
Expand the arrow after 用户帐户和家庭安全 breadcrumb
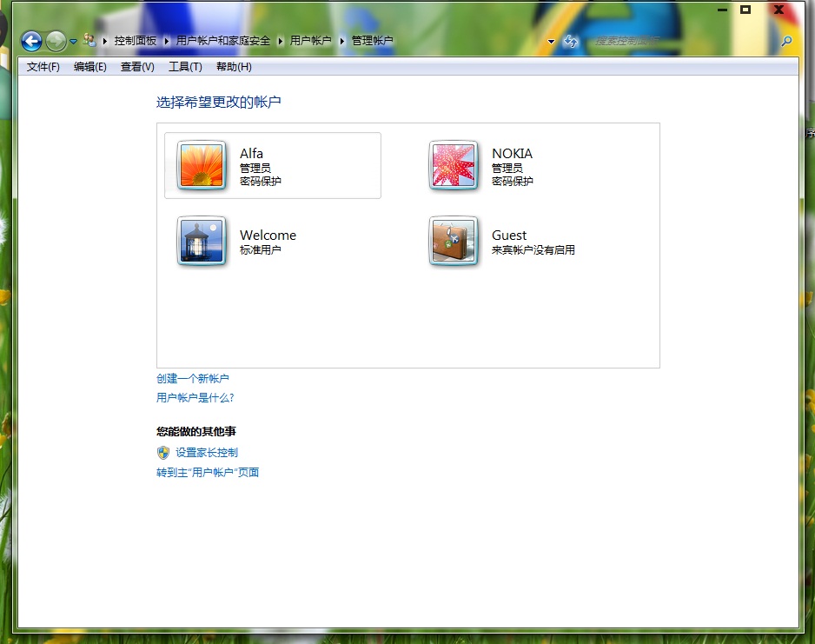tap(280, 41)
